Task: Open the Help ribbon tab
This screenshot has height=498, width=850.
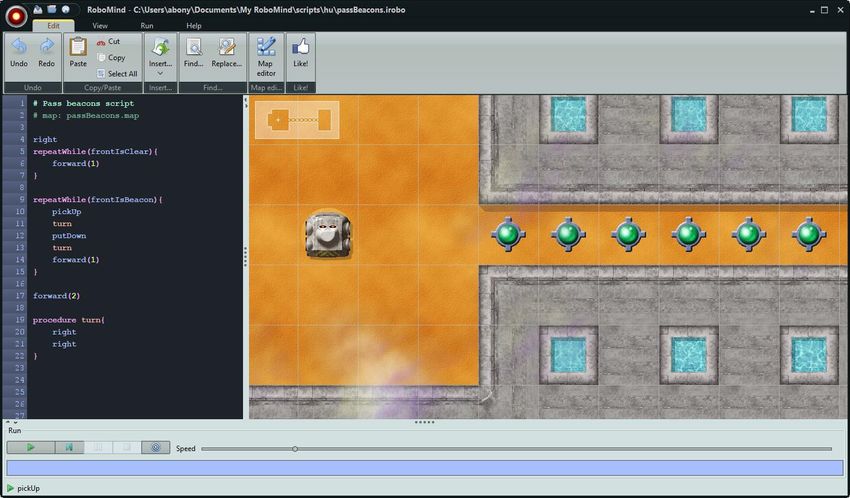Action: (x=194, y=25)
